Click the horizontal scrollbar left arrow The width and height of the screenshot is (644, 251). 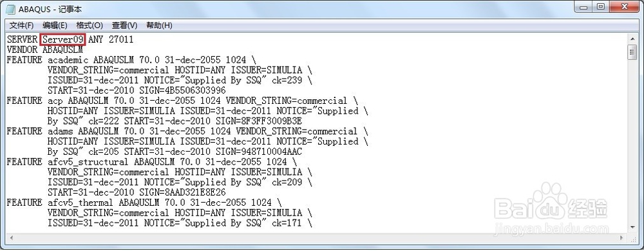pos(11,237)
